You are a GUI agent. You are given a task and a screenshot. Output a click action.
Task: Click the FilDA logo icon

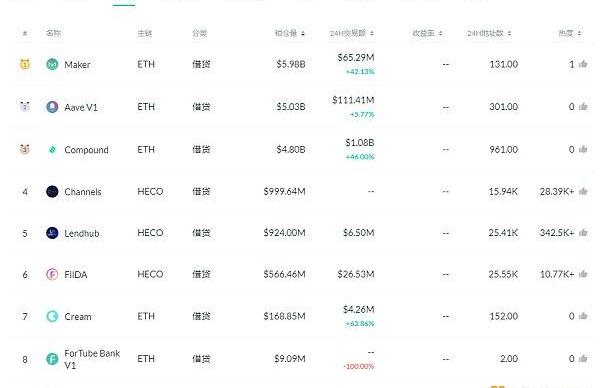(52, 274)
